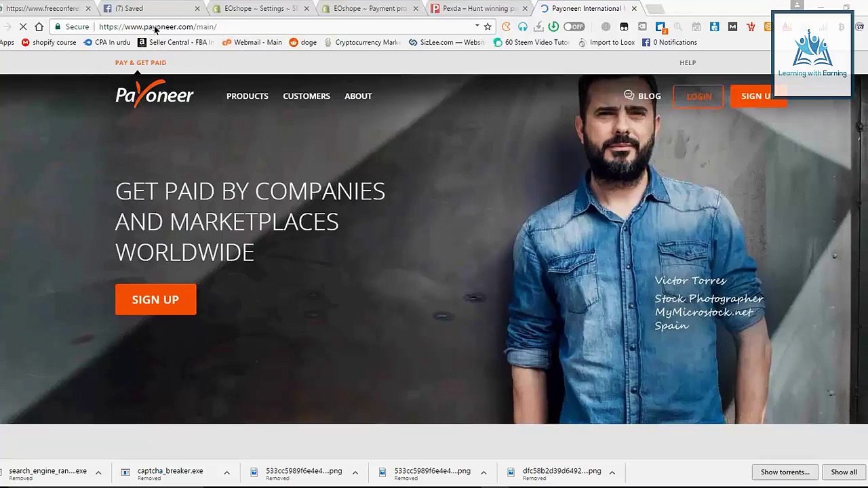
Task: Open the Cryptocurrency Market bookmark
Action: (362, 42)
